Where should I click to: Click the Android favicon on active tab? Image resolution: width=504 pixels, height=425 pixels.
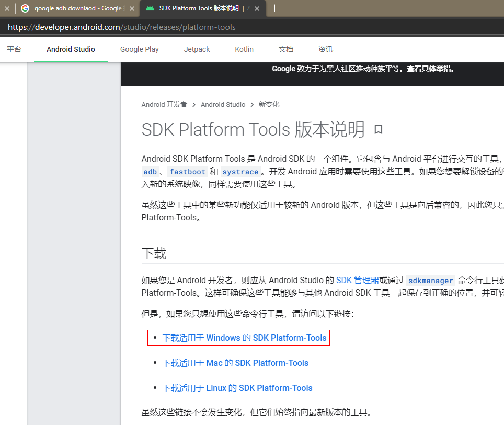150,8
